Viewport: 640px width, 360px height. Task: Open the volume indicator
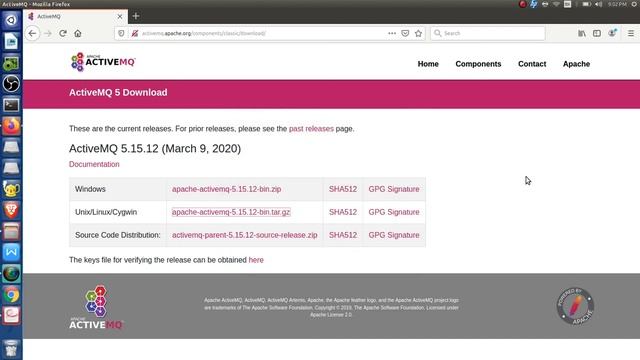coord(598,4)
